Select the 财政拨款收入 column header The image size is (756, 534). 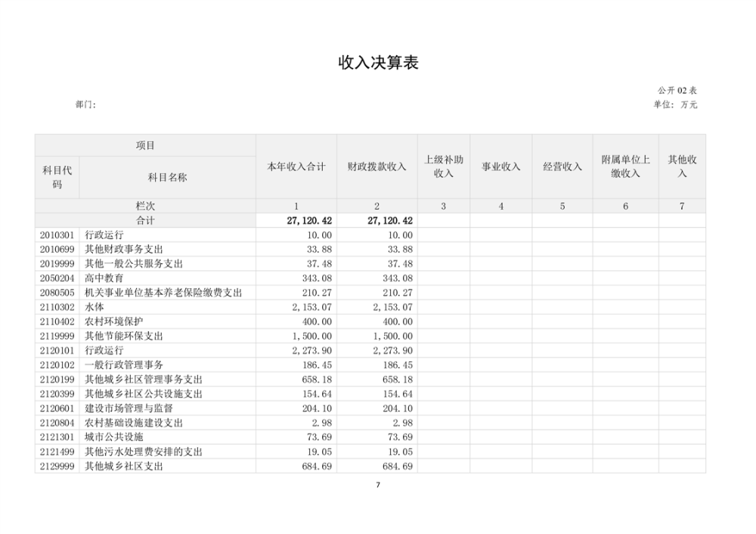pyautogui.click(x=376, y=166)
